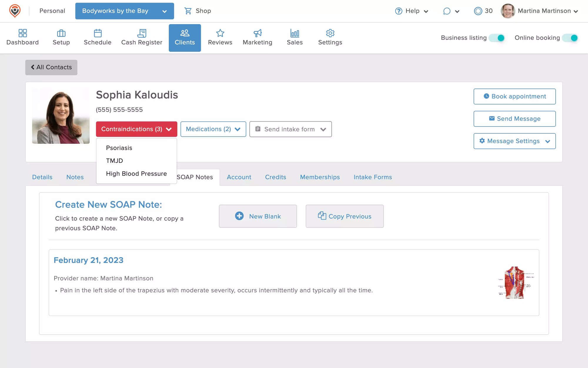Switch to the Account tab
The image size is (588, 368).
click(239, 177)
